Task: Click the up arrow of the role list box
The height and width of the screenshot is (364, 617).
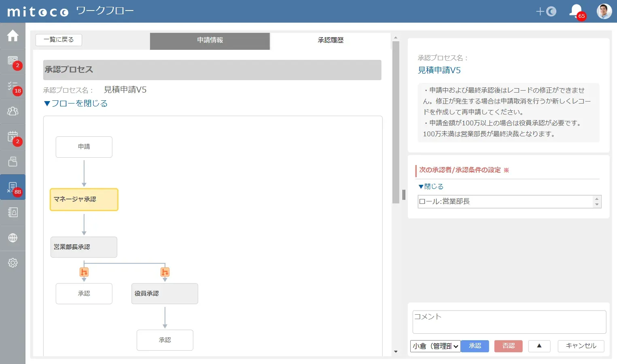Action: pos(597,199)
